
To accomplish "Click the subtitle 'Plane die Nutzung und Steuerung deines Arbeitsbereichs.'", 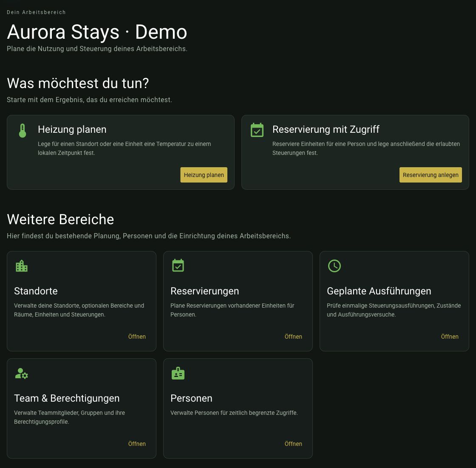I will tap(97, 49).
